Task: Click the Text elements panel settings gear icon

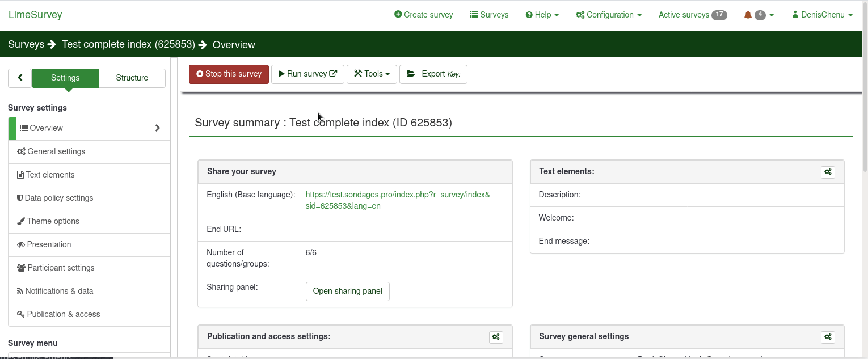Action: tap(828, 172)
